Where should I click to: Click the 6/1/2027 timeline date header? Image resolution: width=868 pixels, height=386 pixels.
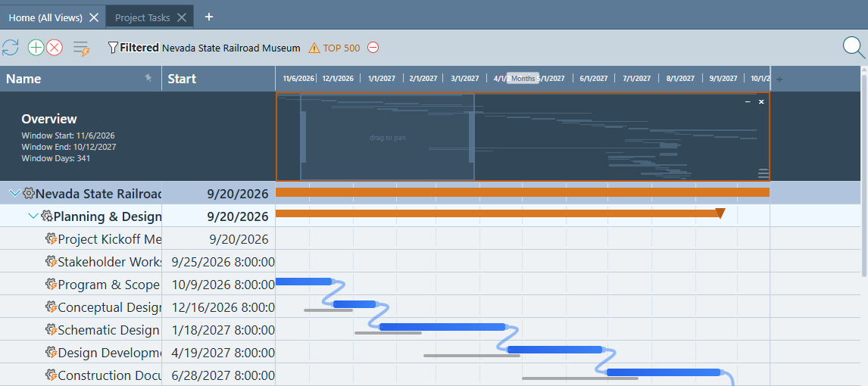(x=593, y=79)
